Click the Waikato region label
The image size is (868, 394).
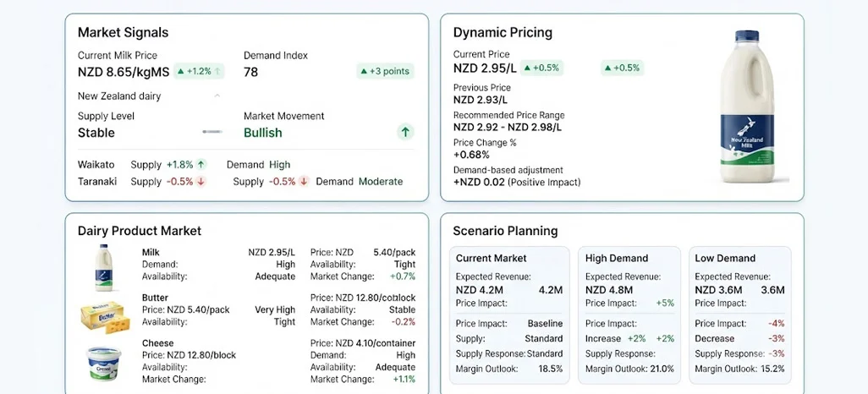tap(96, 164)
